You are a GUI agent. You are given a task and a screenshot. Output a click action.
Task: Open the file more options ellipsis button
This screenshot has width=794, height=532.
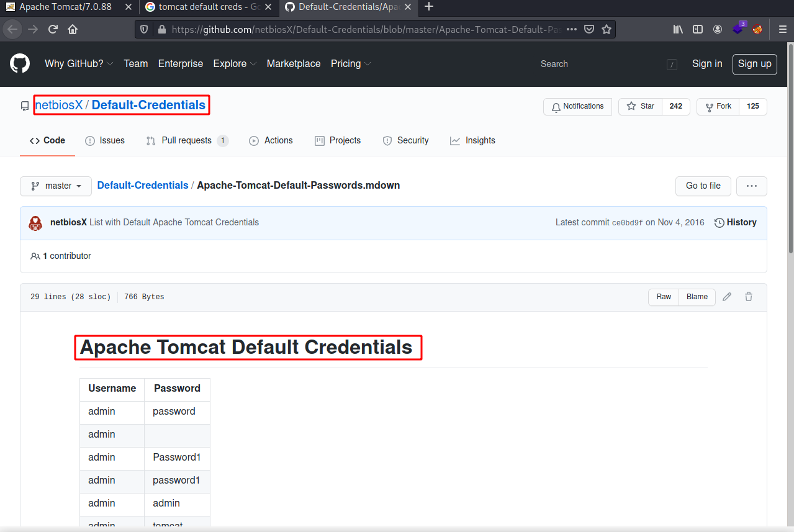click(x=752, y=186)
